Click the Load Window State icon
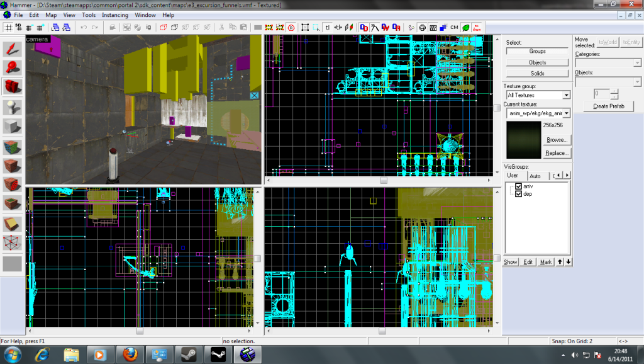 (x=55, y=28)
